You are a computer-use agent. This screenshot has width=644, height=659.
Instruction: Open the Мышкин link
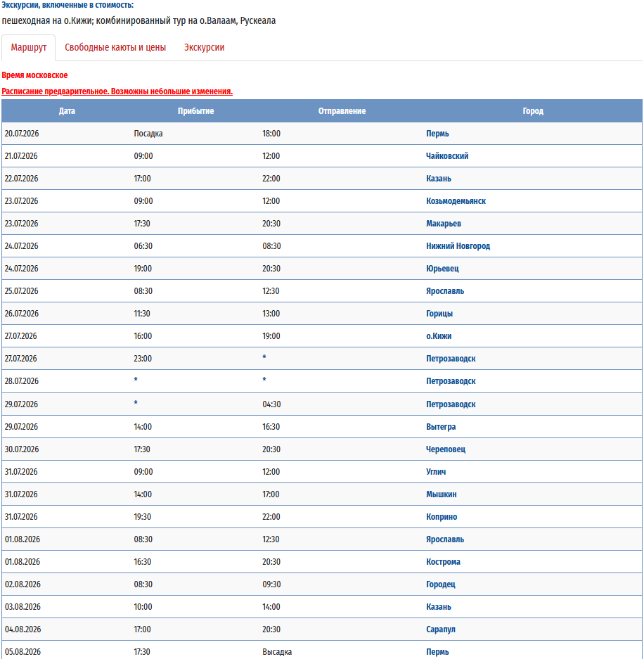(441, 494)
